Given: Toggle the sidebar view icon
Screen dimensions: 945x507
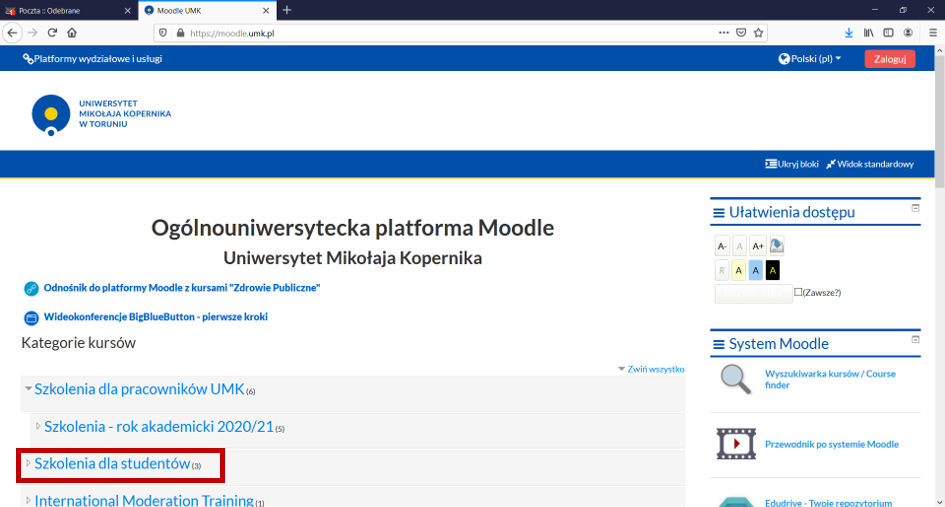Looking at the screenshot, I should pyautogui.click(x=888, y=33).
